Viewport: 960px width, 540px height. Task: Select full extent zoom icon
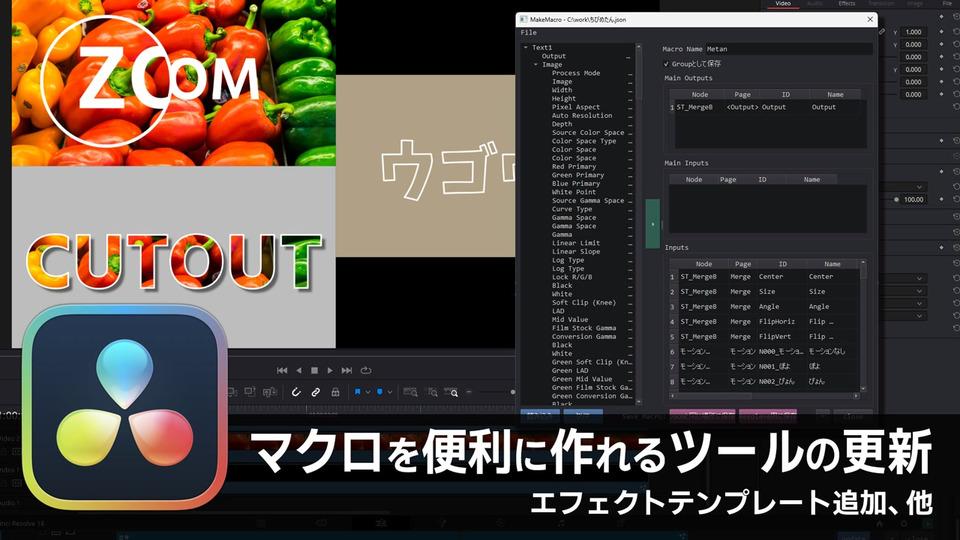pyautogui.click(x=410, y=392)
